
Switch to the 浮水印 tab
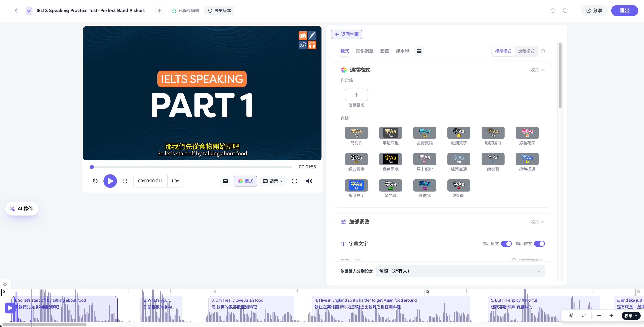[402, 51]
